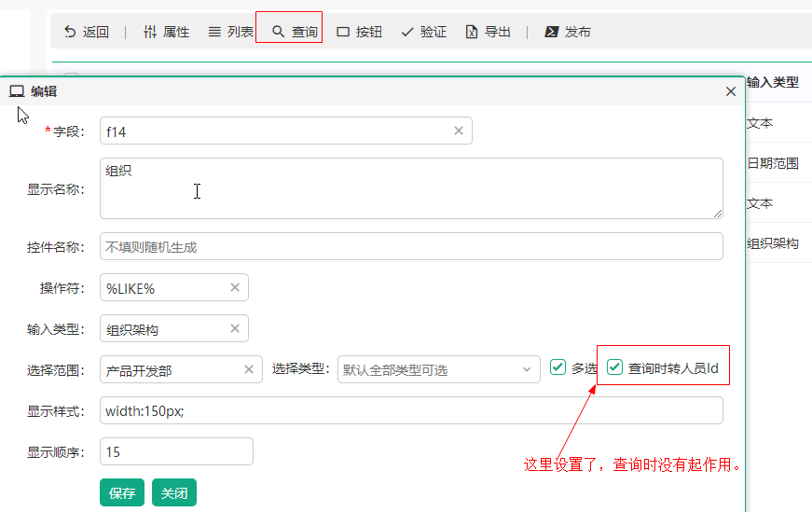
Task: Open the 操作符 %LIKE% combo box
Action: tap(174, 287)
